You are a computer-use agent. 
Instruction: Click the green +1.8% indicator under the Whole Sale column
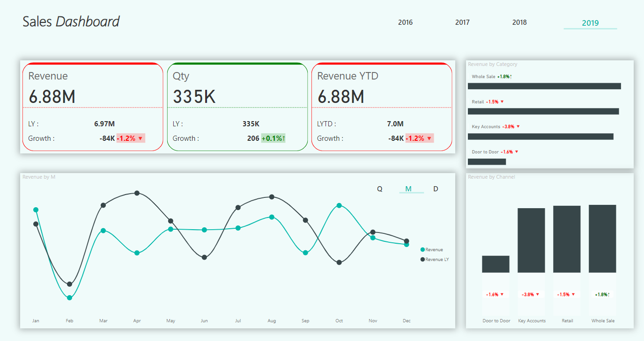pos(602,295)
